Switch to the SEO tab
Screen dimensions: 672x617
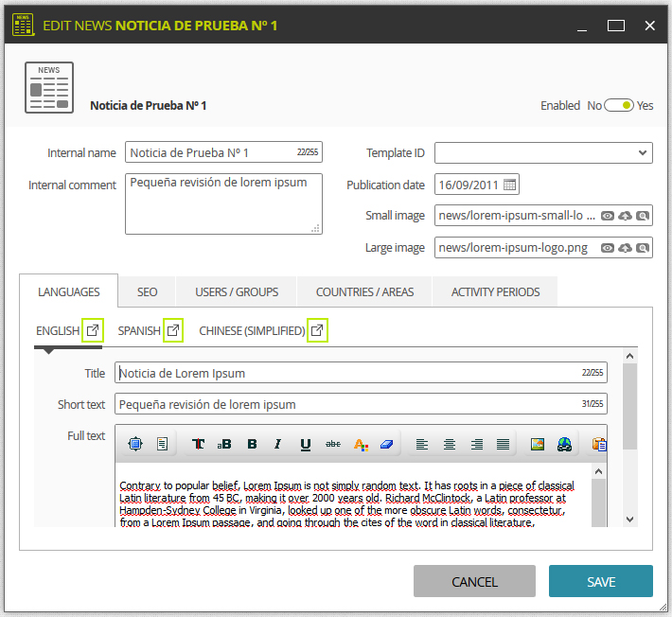pyautogui.click(x=147, y=291)
